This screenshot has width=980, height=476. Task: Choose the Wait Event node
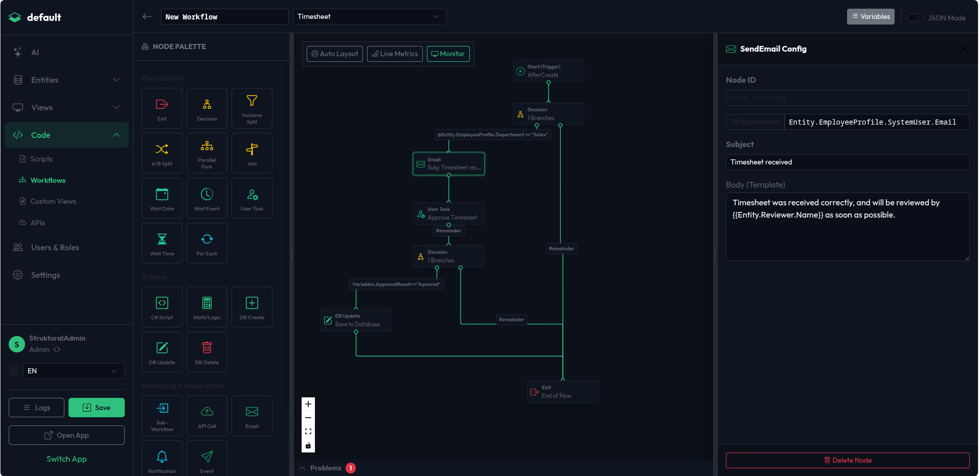(x=207, y=198)
